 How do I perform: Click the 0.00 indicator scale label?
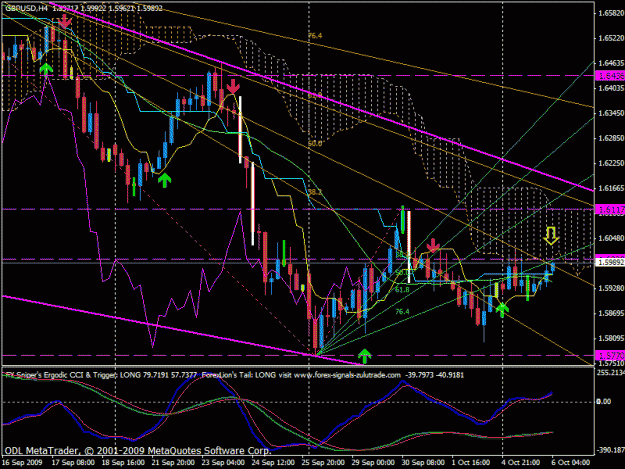click(603, 401)
